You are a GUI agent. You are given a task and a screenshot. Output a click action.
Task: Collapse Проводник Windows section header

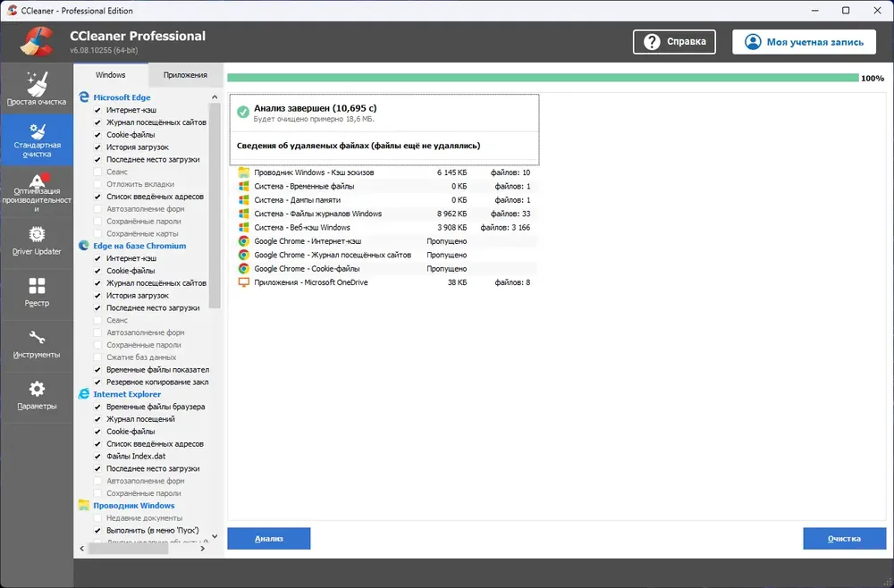point(134,505)
